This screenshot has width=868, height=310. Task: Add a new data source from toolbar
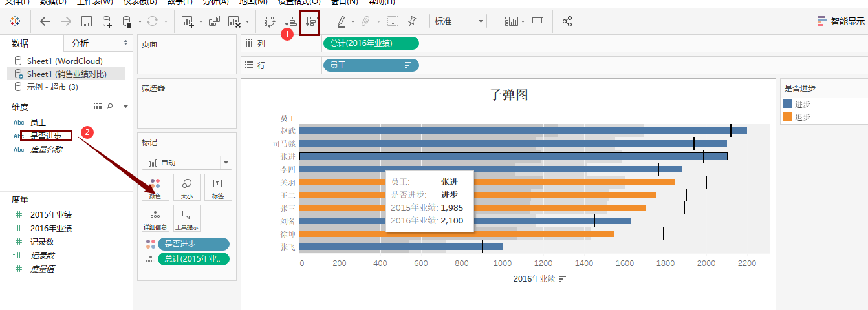[107, 22]
